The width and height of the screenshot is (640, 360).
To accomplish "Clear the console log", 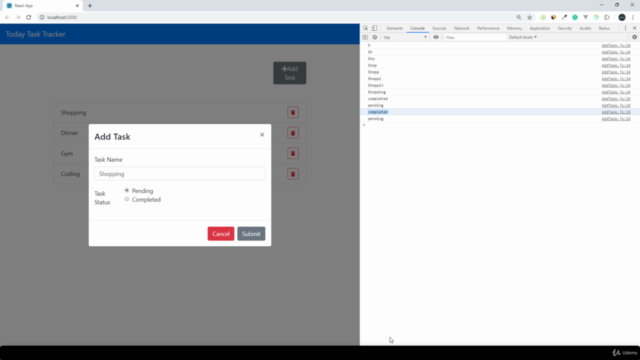I will tap(374, 37).
